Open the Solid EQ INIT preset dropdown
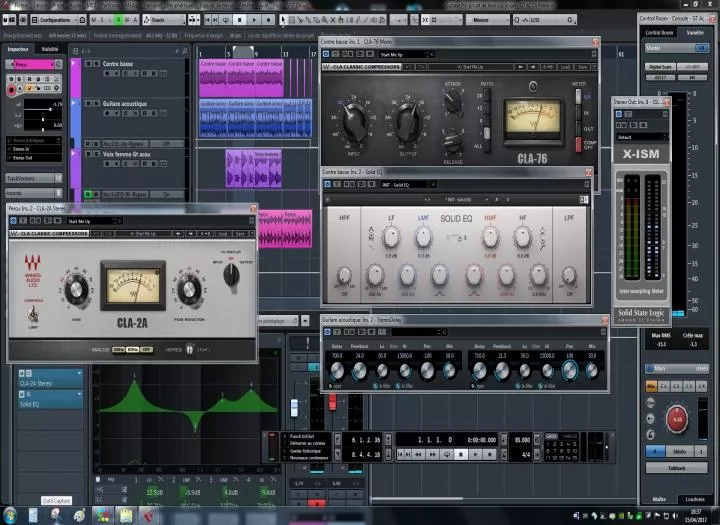The width and height of the screenshot is (720, 525). tap(408, 185)
